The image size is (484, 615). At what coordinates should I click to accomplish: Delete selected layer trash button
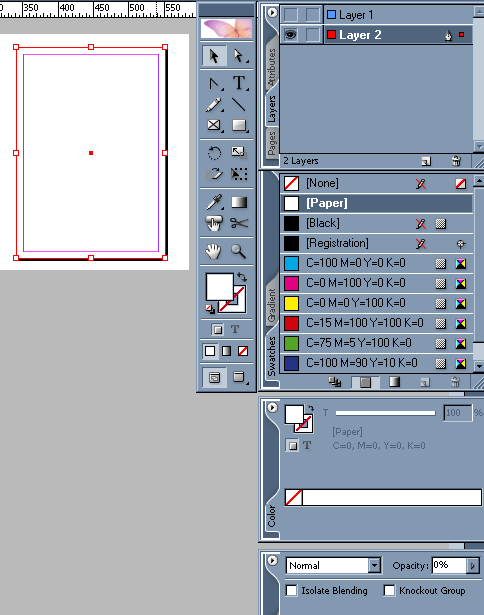point(456,161)
